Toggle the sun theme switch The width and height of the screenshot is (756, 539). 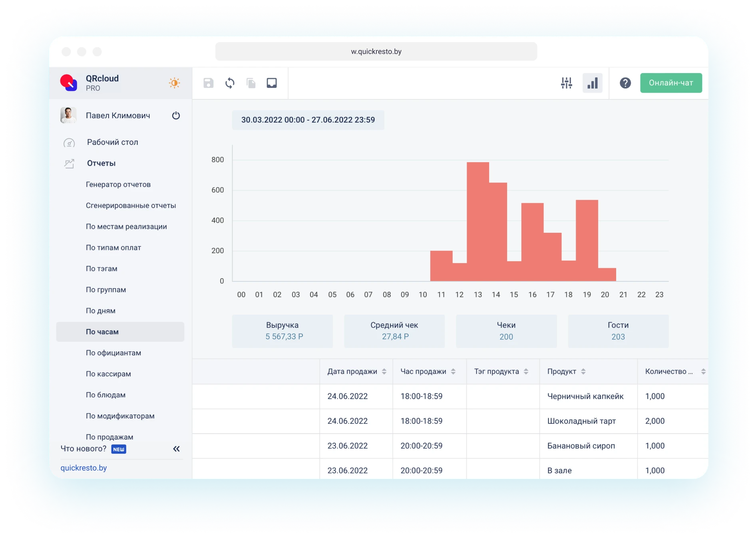pos(174,83)
